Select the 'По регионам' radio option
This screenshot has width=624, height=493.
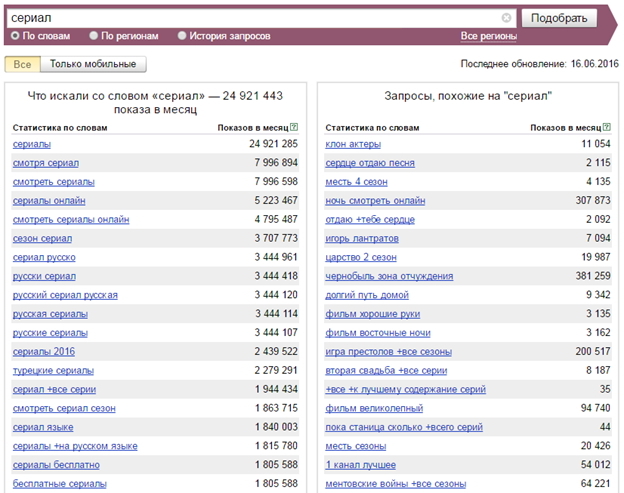124,36
